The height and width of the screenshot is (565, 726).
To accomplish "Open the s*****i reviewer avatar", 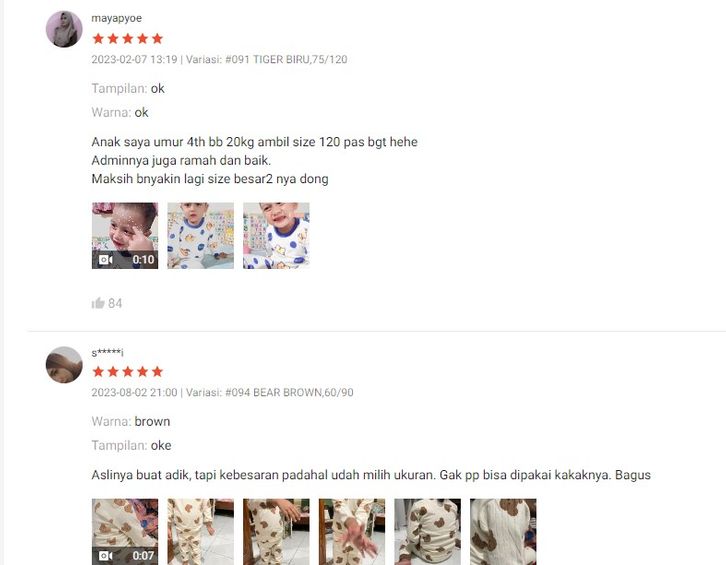I will (x=64, y=365).
